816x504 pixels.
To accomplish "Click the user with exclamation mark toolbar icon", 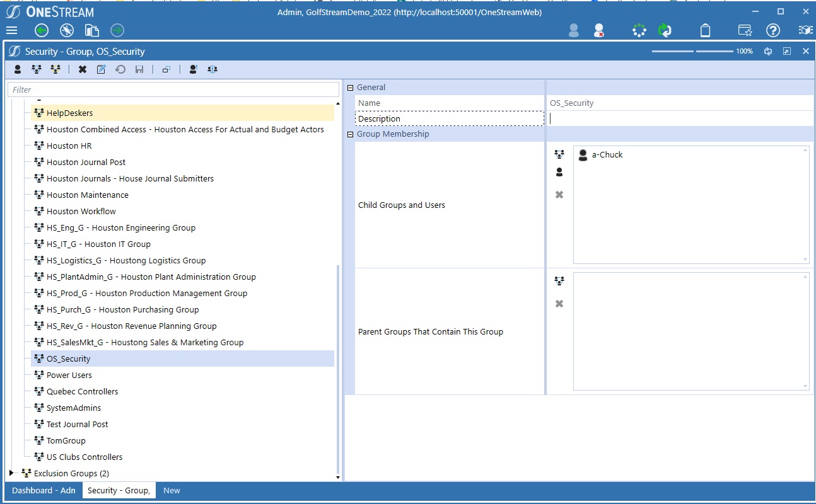I will coord(193,69).
